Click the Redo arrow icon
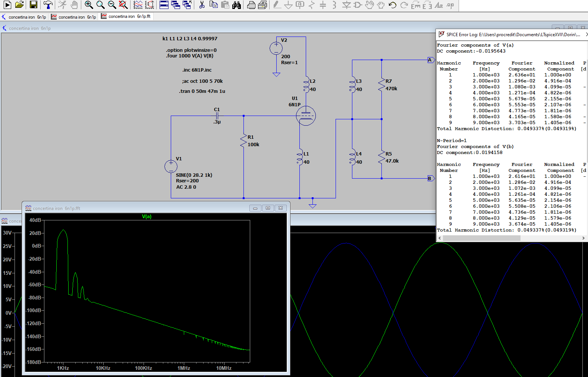 click(404, 5)
